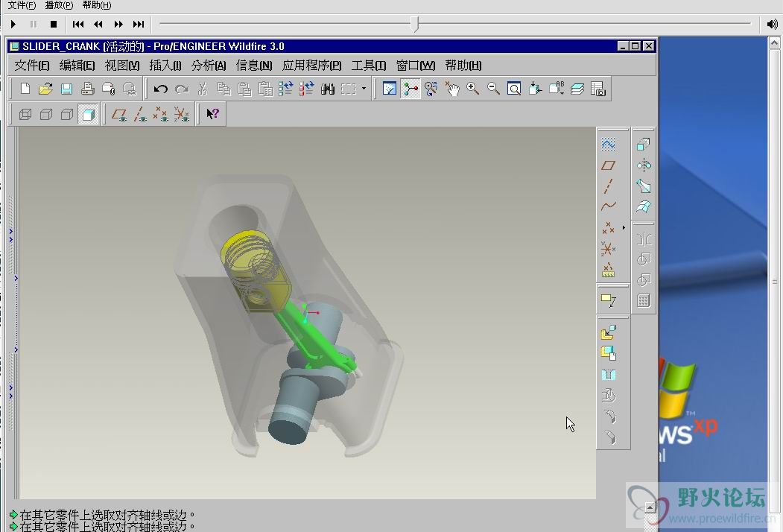This screenshot has width=783, height=532.
Task: Open the player's 播放(P) menu
Action: point(59,5)
